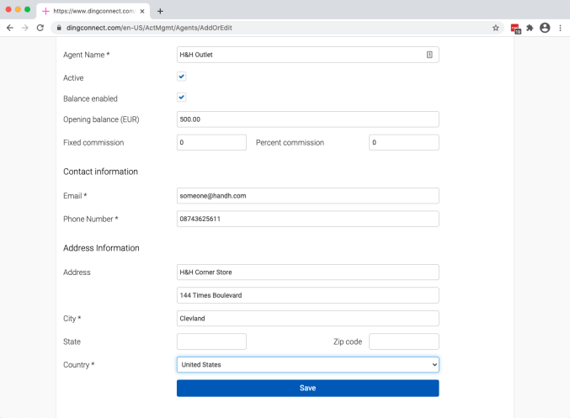Open a new browser tab with plus
The image size is (570, 418).
[x=160, y=11]
